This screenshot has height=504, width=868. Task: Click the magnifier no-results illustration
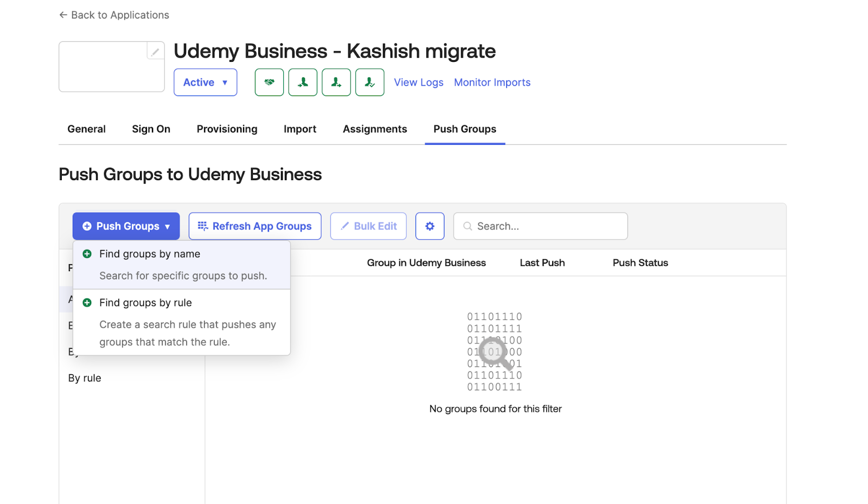495,352
